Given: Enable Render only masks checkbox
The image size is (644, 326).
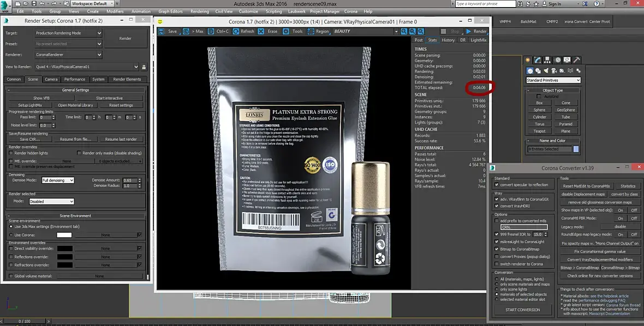Looking at the screenshot, I should click(x=79, y=153).
